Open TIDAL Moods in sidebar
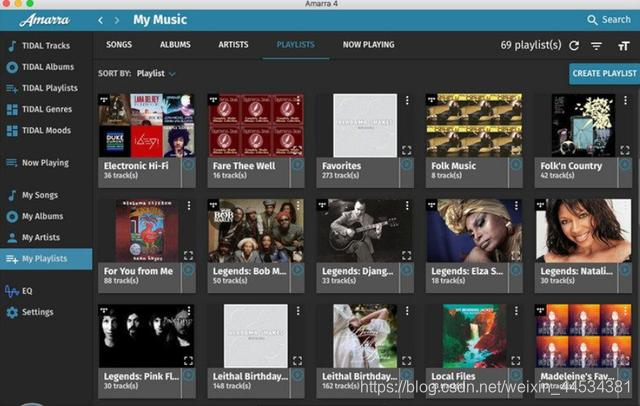Screen dimensions: 640x406 coord(39,131)
